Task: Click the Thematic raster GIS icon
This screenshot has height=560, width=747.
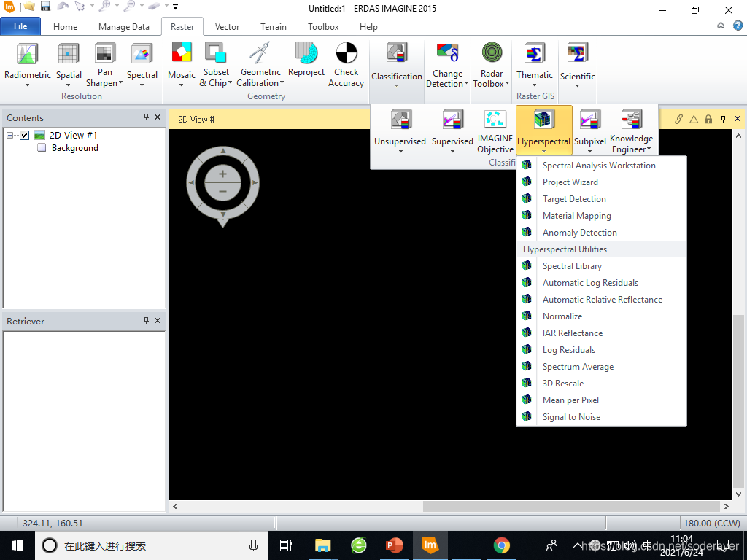Action: [x=535, y=53]
